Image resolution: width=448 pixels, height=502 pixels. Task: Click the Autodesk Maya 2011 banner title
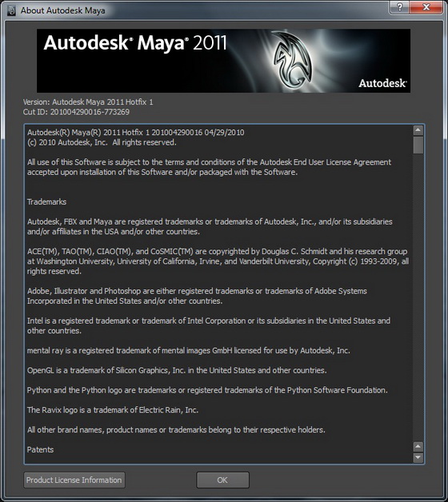pyautogui.click(x=135, y=43)
